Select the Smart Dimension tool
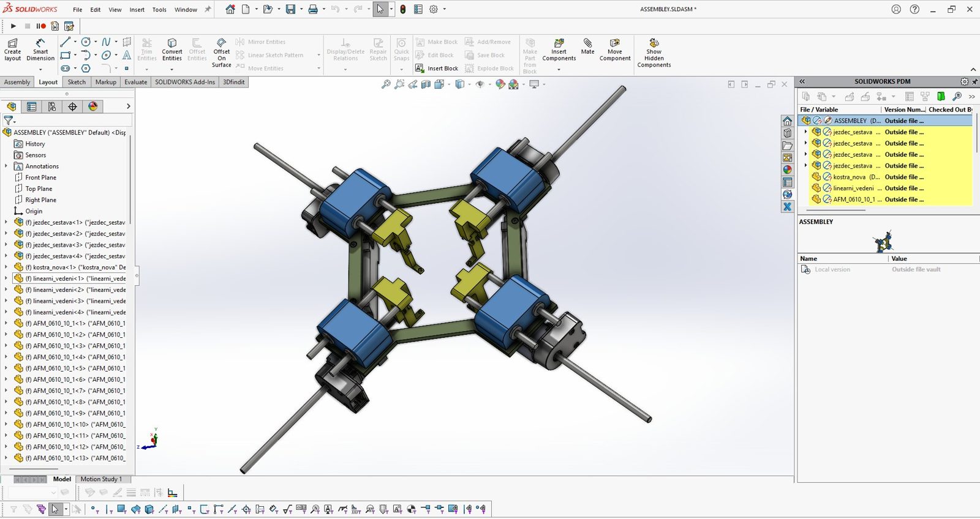Screen dimensions: 980x519 coord(40,50)
